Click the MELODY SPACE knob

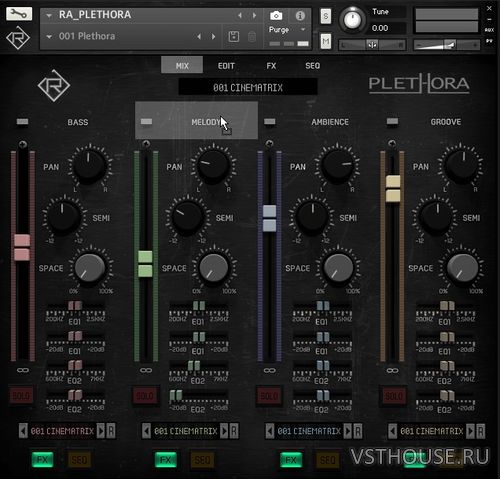(214, 268)
